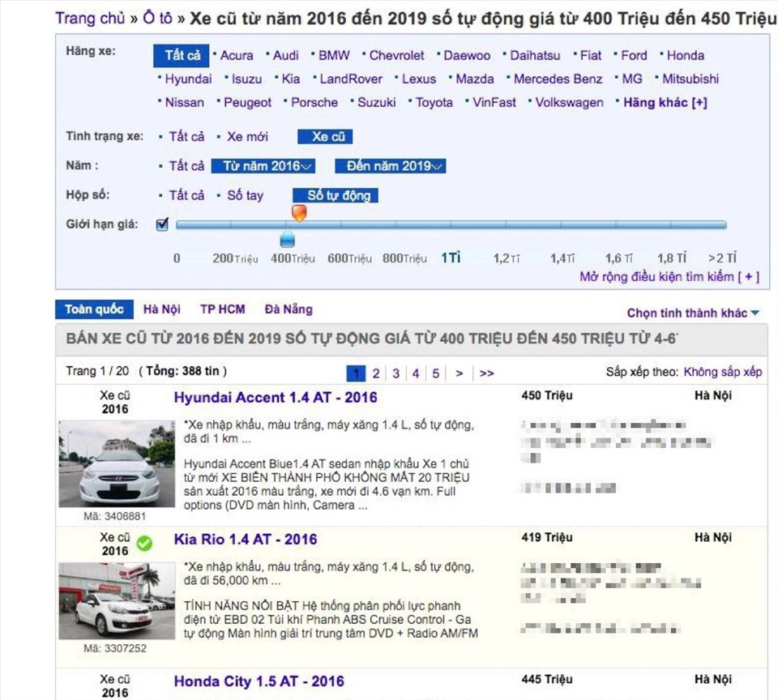
Task: Open Ô tô breadcrumb link
Action: coord(157,19)
